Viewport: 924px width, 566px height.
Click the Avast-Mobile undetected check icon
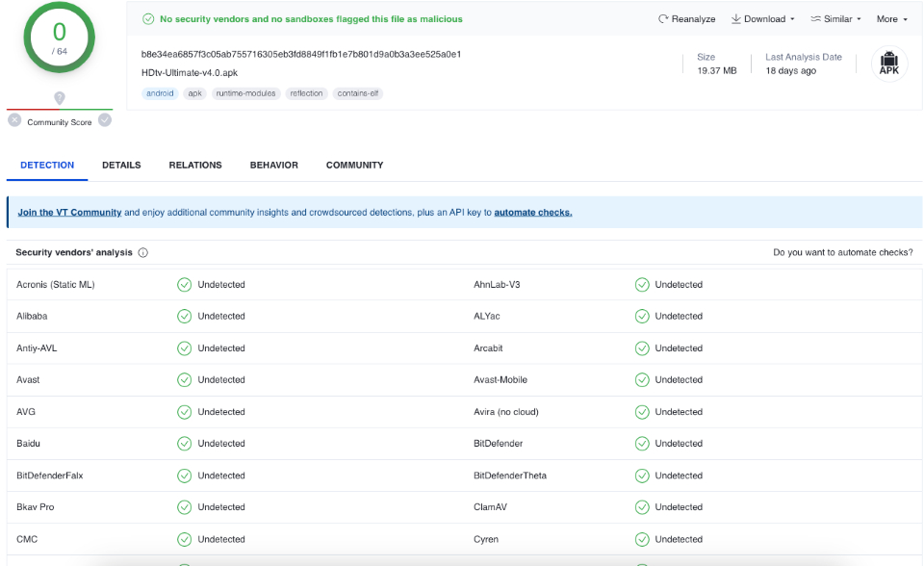642,380
